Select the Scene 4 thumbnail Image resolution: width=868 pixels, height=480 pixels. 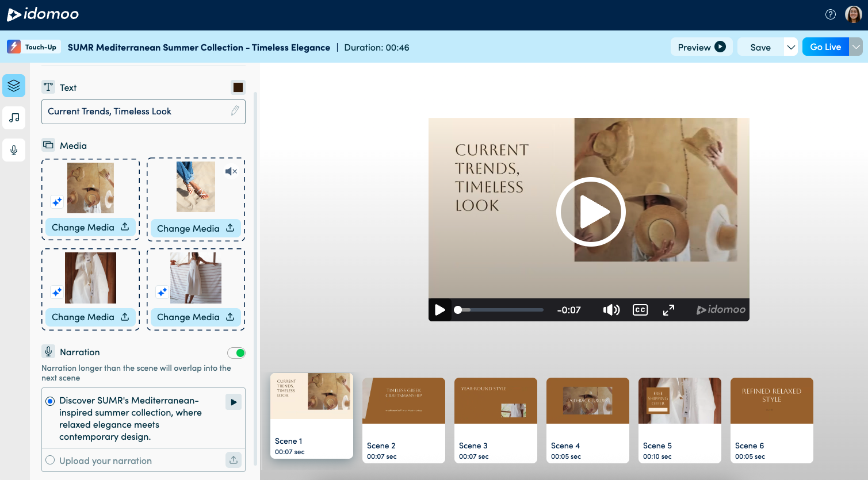(588, 420)
